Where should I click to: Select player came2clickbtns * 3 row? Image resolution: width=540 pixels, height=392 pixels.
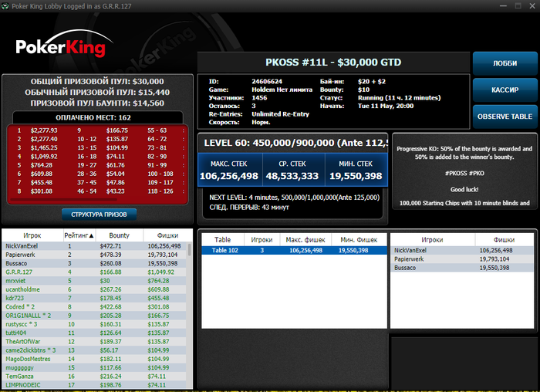point(94,350)
